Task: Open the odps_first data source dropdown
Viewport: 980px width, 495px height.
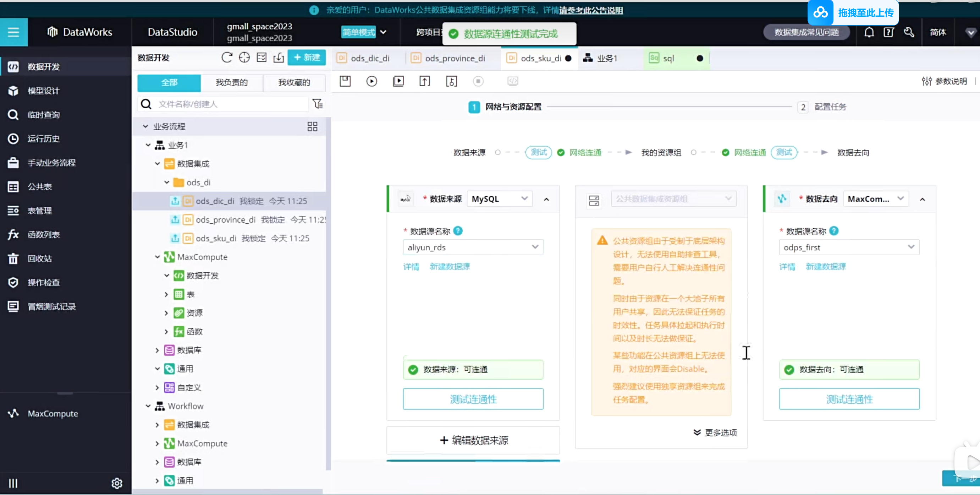Action: 849,247
